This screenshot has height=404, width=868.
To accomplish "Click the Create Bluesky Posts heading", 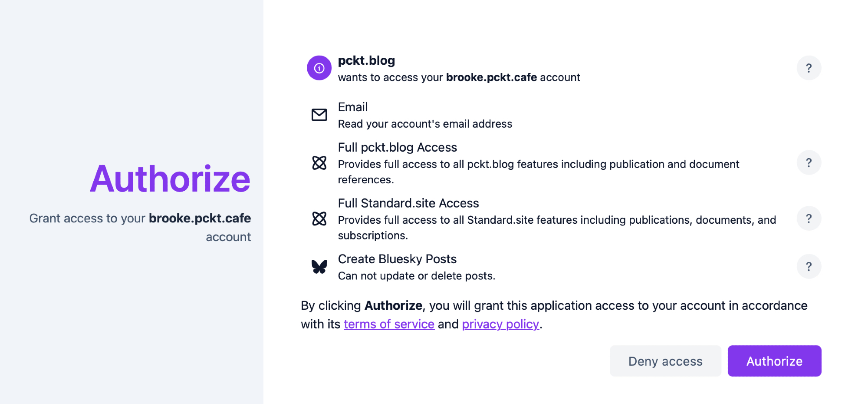I will tap(397, 259).
